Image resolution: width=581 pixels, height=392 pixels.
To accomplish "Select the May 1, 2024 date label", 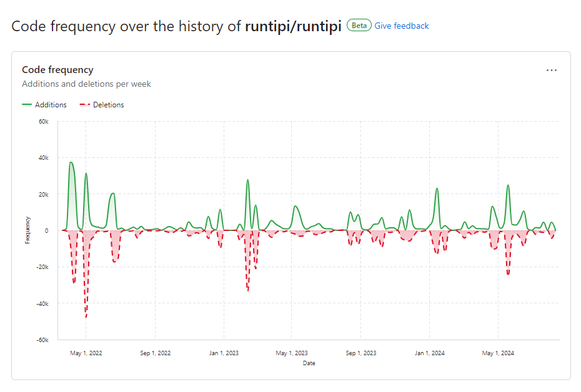I will tap(498, 353).
